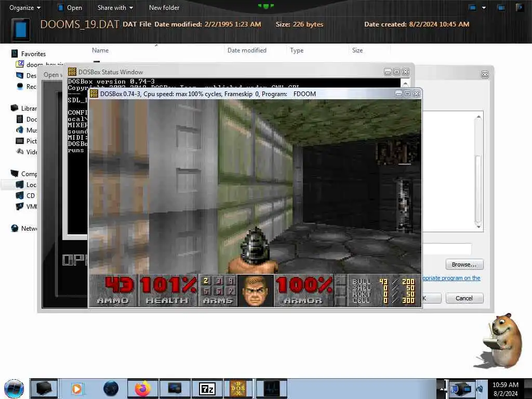
Task: Click the Local Disk drive icon
Action: 20,184
